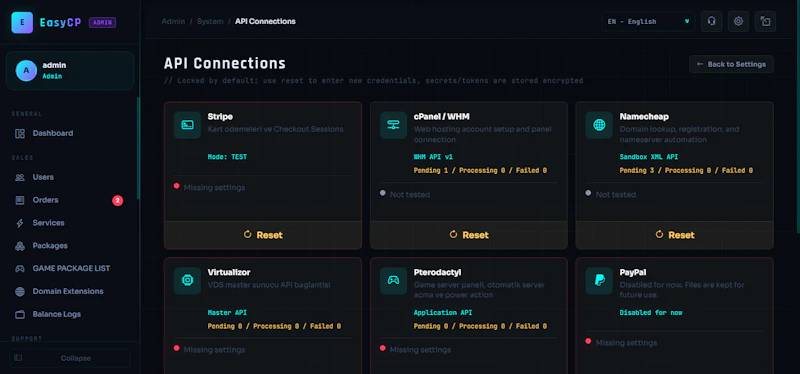Click Namecheap 'Pending 3 / Processing 0' status
Image resolution: width=800 pixels, height=374 pixels.
(686, 170)
